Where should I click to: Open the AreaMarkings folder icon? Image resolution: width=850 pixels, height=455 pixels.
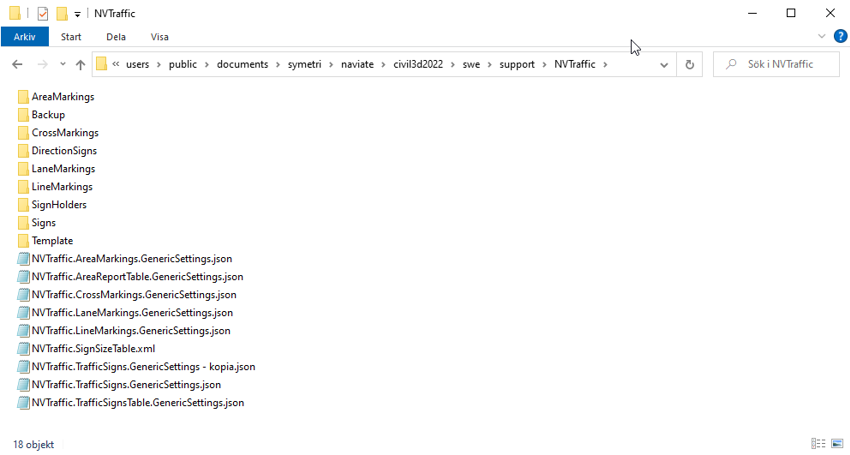coord(23,97)
